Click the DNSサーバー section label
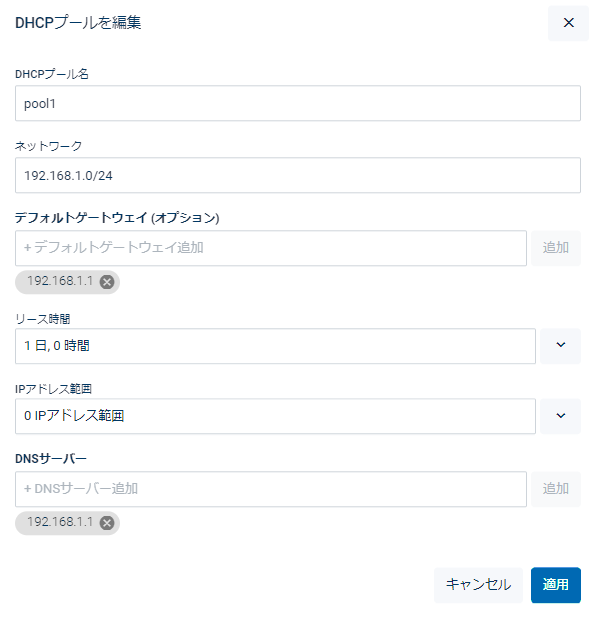This screenshot has height=617, width=596. 51,459
